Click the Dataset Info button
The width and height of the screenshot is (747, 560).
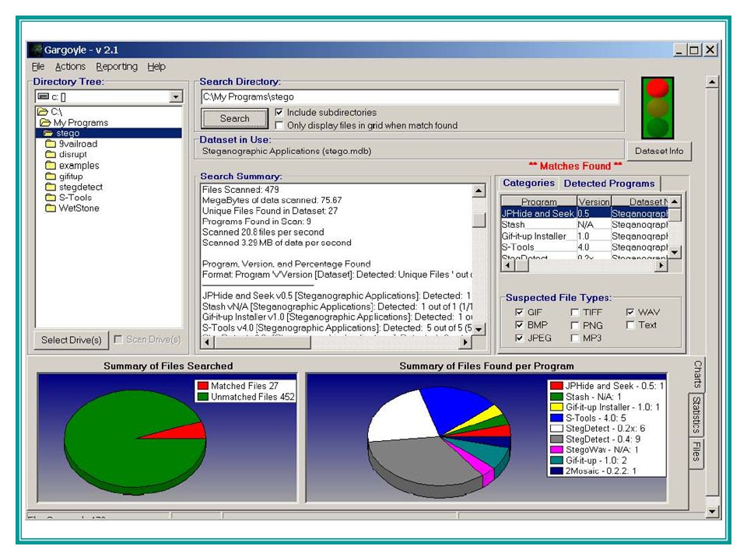(659, 151)
